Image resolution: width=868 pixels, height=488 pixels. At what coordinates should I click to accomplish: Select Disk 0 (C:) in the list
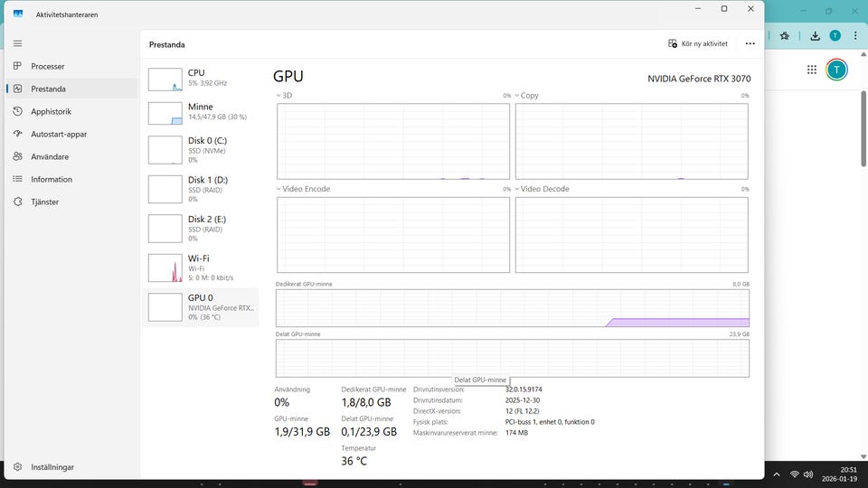pos(201,150)
